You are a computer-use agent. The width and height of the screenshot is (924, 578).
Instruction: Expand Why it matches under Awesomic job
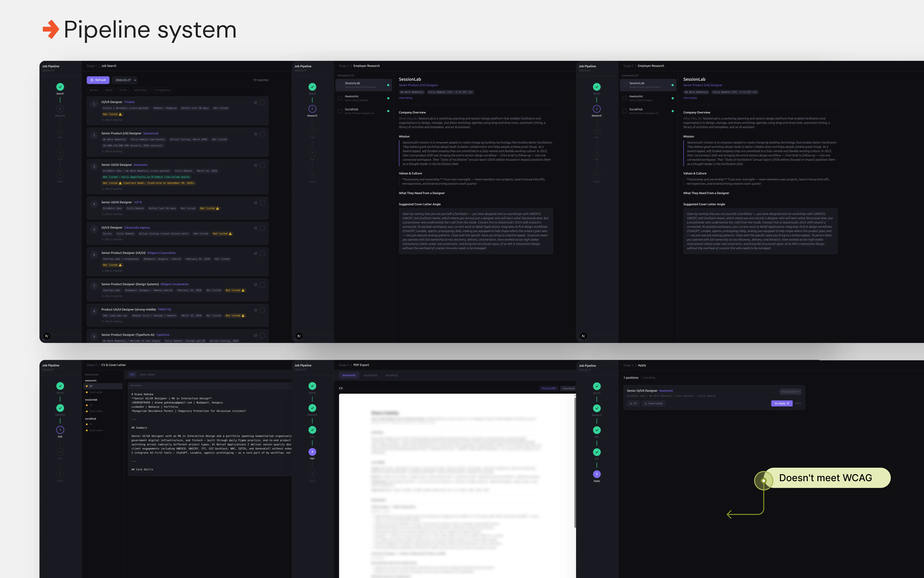pos(112,189)
